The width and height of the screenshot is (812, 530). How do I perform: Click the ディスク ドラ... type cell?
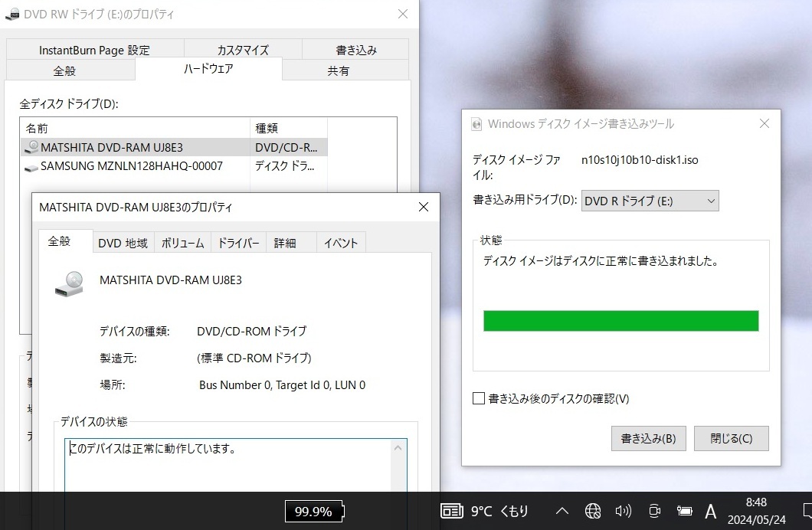point(285,166)
